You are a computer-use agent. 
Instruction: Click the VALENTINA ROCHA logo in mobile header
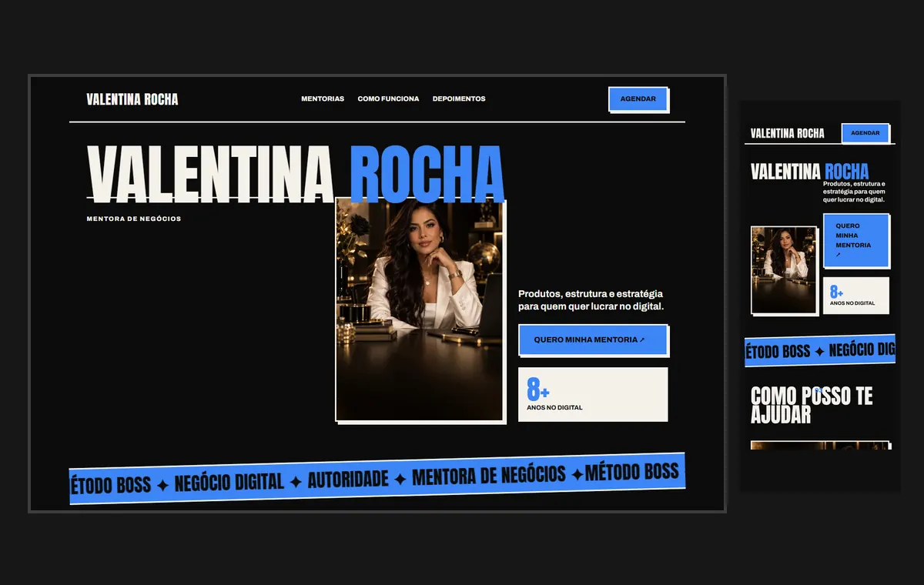coord(787,133)
